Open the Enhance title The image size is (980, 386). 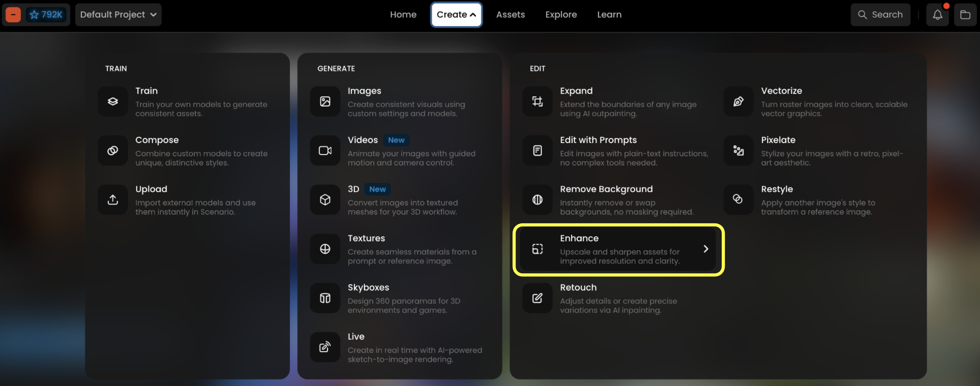pos(579,238)
